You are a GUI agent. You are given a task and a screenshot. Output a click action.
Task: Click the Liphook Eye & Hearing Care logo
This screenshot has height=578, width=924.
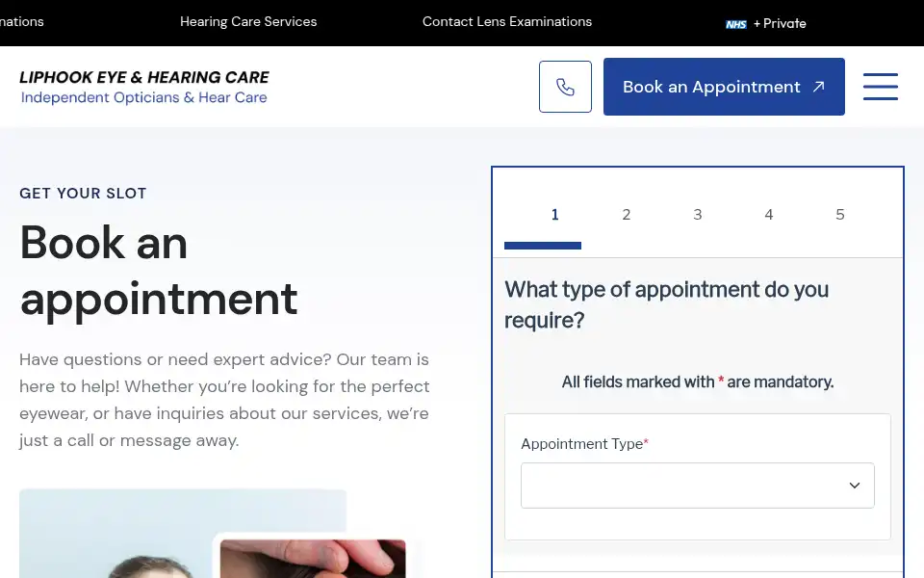[143, 87]
